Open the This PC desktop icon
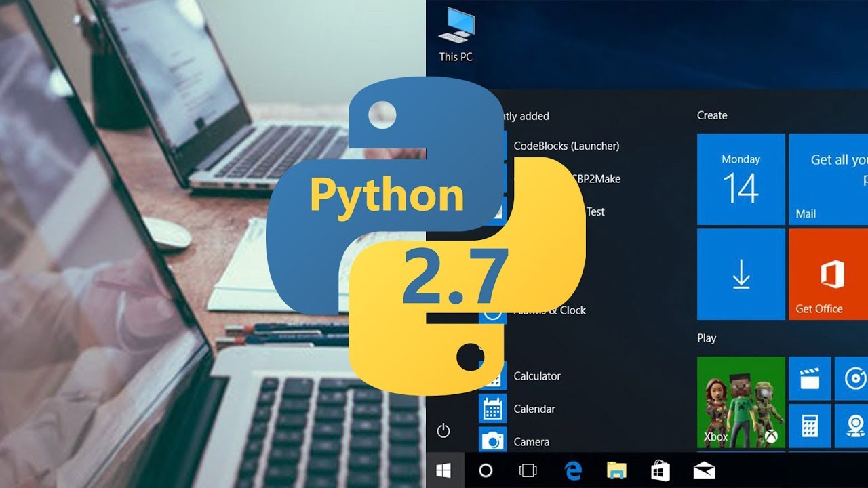Image resolution: width=868 pixels, height=488 pixels. pyautogui.click(x=456, y=35)
